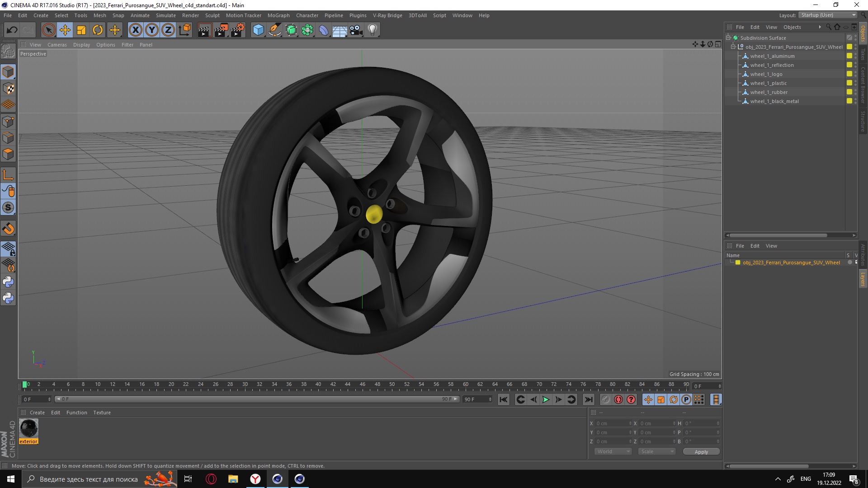Open material manager Function menu
This screenshot has height=488, width=868.
(x=76, y=413)
